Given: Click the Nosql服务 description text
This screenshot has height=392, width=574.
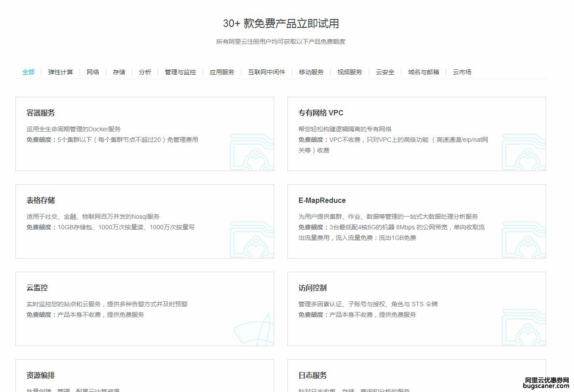Looking at the screenshot, I should [x=93, y=217].
